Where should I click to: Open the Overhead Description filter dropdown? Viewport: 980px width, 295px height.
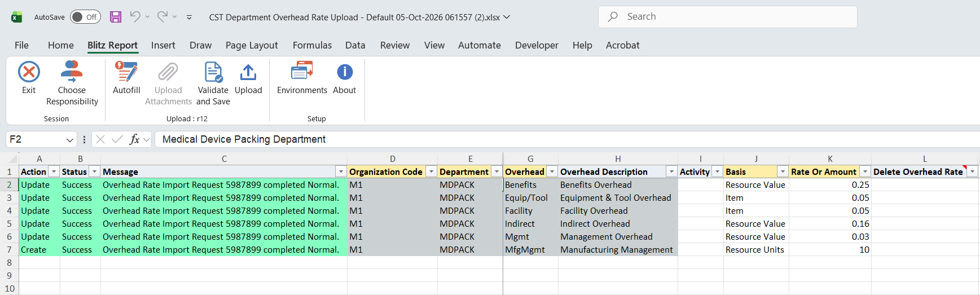pyautogui.click(x=671, y=171)
